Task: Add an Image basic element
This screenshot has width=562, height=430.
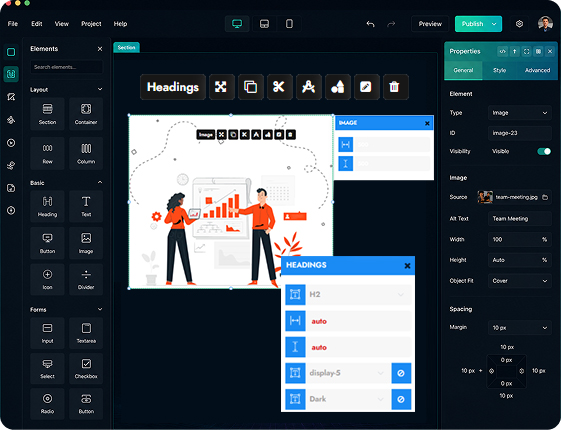Action: [86, 243]
